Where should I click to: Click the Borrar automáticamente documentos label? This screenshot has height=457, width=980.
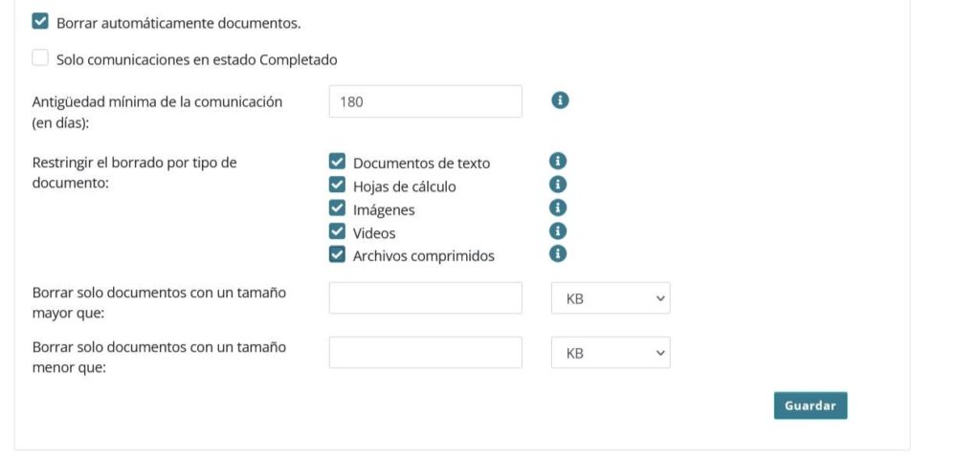click(179, 24)
